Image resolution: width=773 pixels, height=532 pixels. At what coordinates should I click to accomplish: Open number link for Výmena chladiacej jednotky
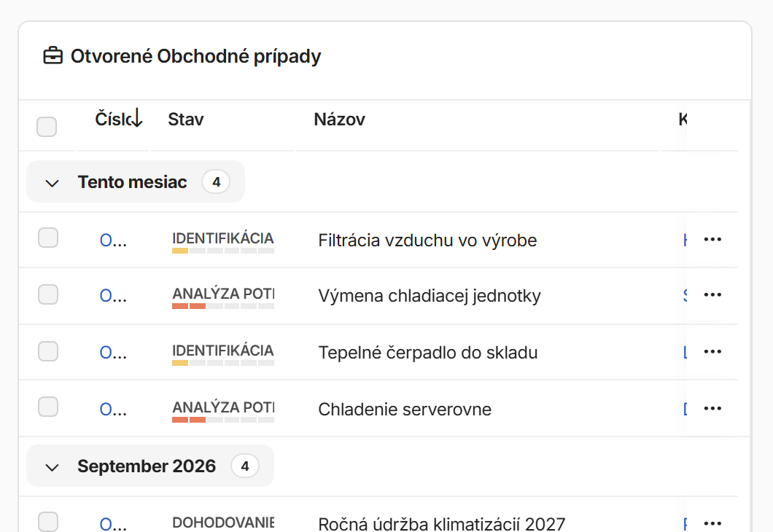[113, 296]
